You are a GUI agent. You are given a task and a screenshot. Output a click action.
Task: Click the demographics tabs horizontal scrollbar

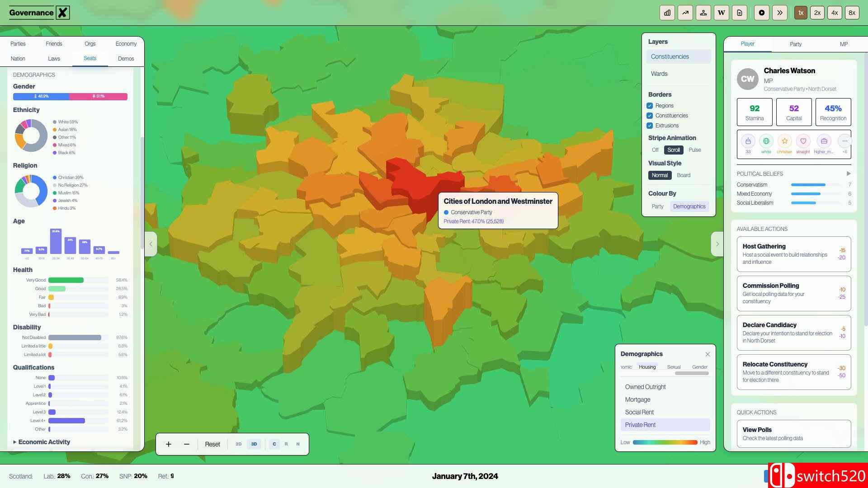692,373
